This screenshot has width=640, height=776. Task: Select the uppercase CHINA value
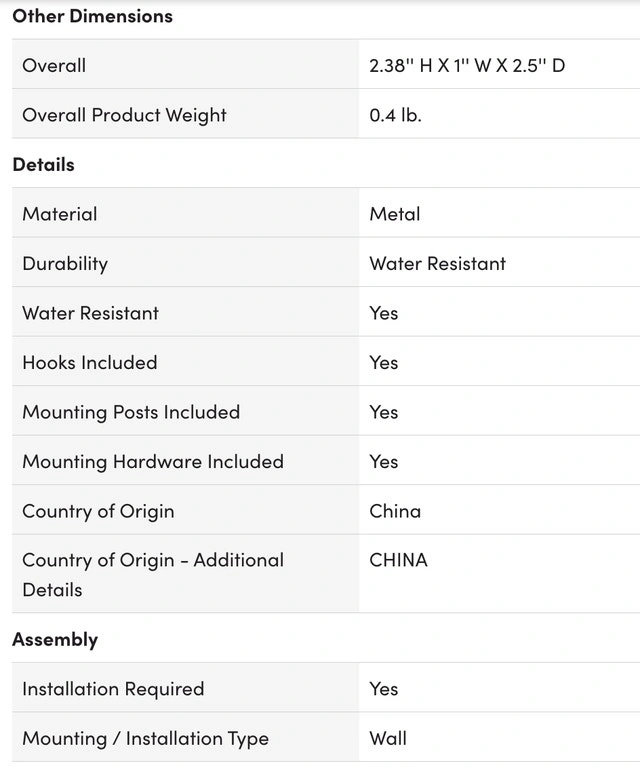[x=398, y=560]
